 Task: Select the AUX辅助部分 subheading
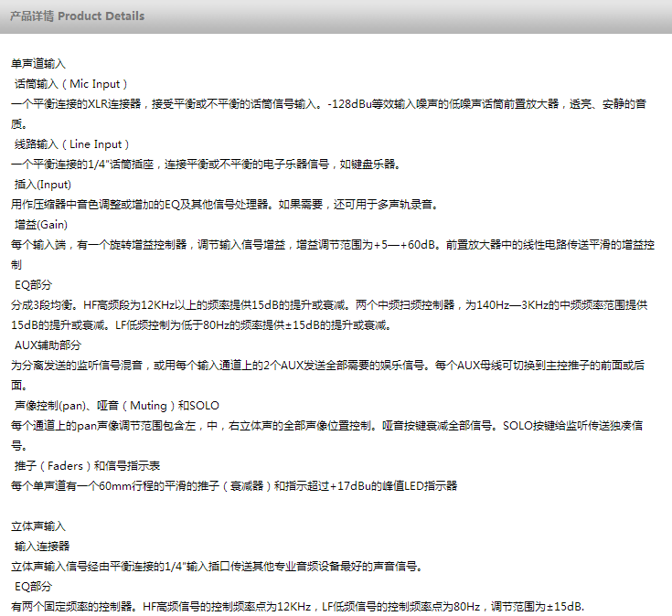pos(48,345)
